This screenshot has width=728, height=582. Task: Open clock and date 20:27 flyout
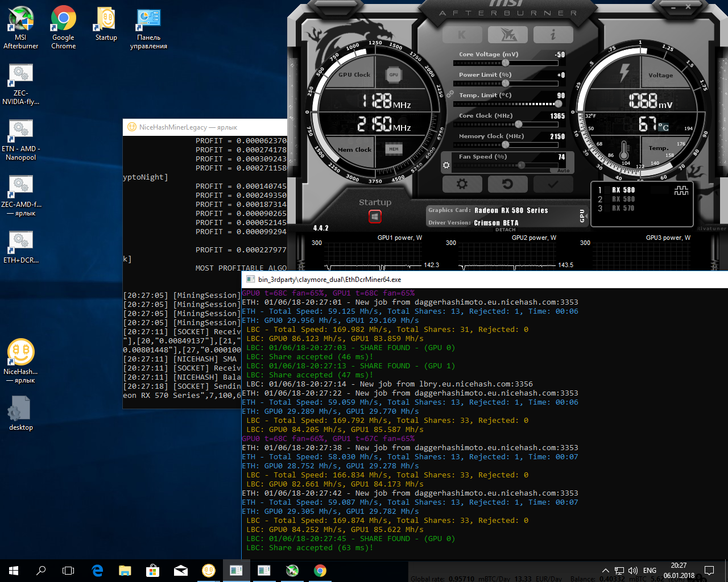click(679, 571)
